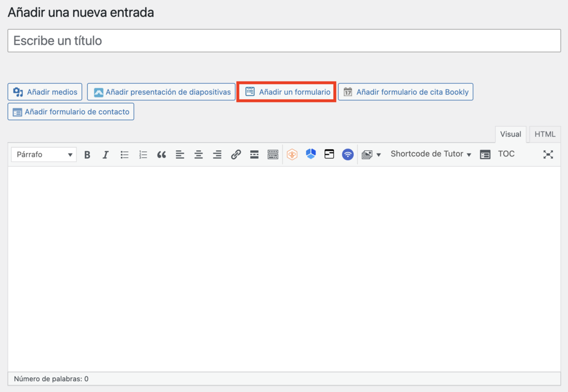The height and width of the screenshot is (392, 568).
Task: Insert a hyperlink using the link icon
Action: [236, 154]
